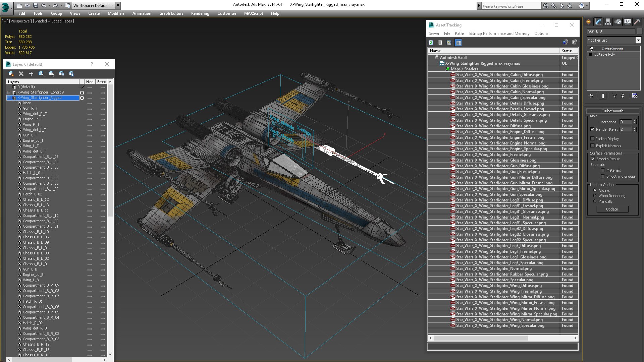Open the Motion panel tab icon
Viewport: 644px width, 362px height.
[618, 22]
